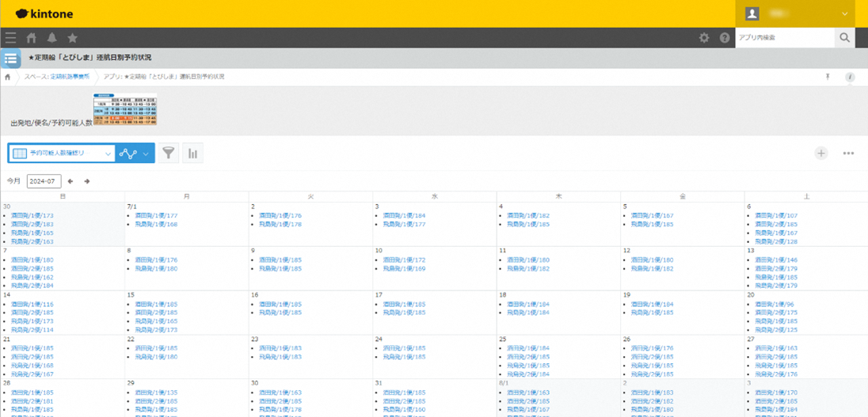Open the hamburger navigation menu
Screen dimensions: 868x417
pos(10,38)
